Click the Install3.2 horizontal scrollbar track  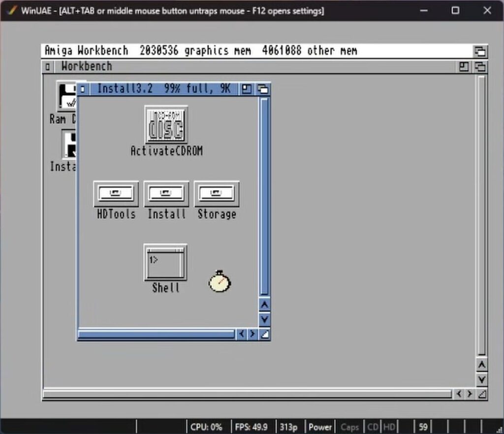[157, 335]
